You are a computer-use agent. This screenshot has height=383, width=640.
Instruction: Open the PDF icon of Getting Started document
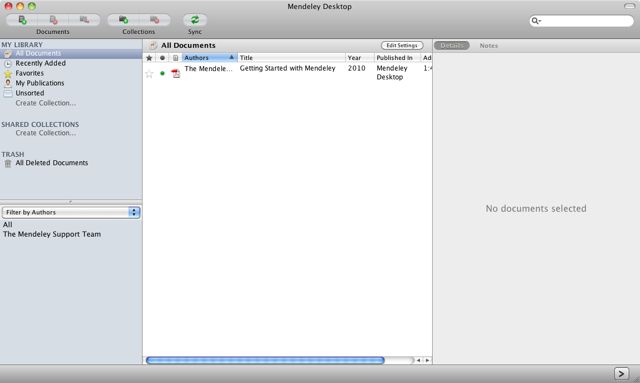click(176, 73)
